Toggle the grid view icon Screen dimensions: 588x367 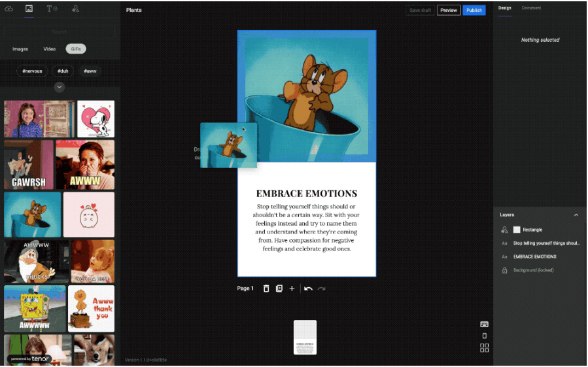pyautogui.click(x=484, y=348)
